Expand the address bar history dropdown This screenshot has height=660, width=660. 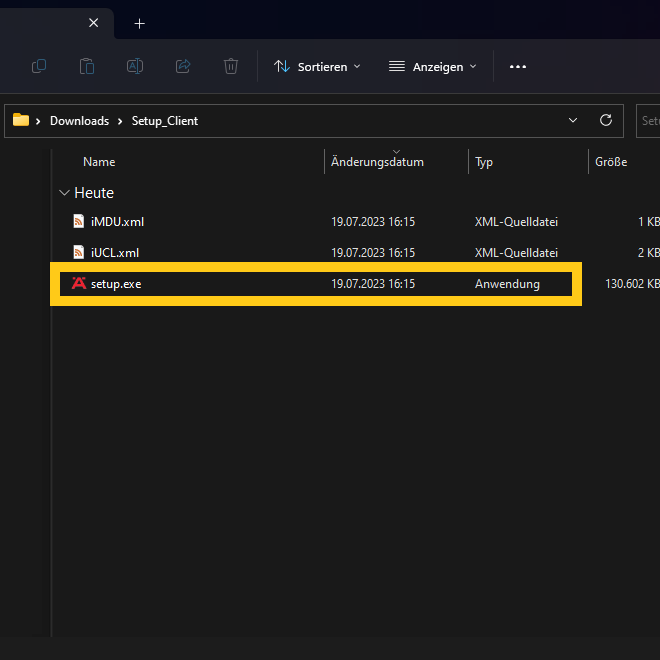pos(573,120)
